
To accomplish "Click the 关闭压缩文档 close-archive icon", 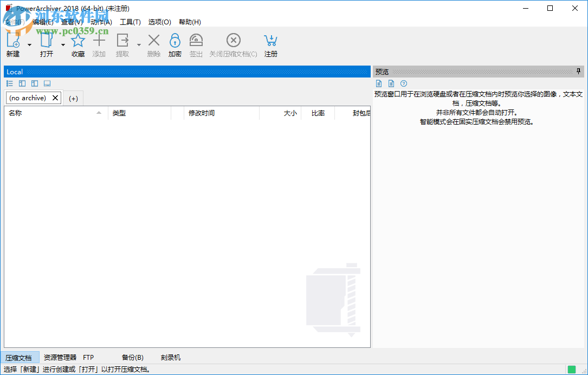I will pos(233,41).
